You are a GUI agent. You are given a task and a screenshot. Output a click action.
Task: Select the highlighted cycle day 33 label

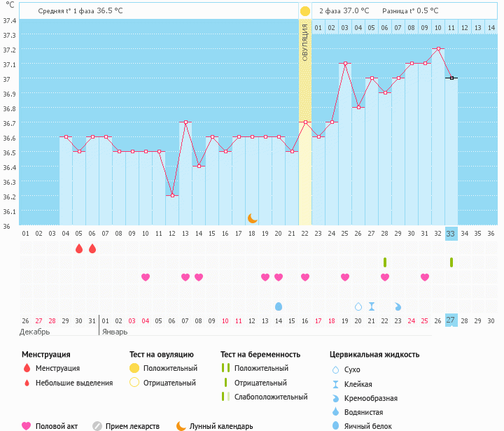coord(451,233)
